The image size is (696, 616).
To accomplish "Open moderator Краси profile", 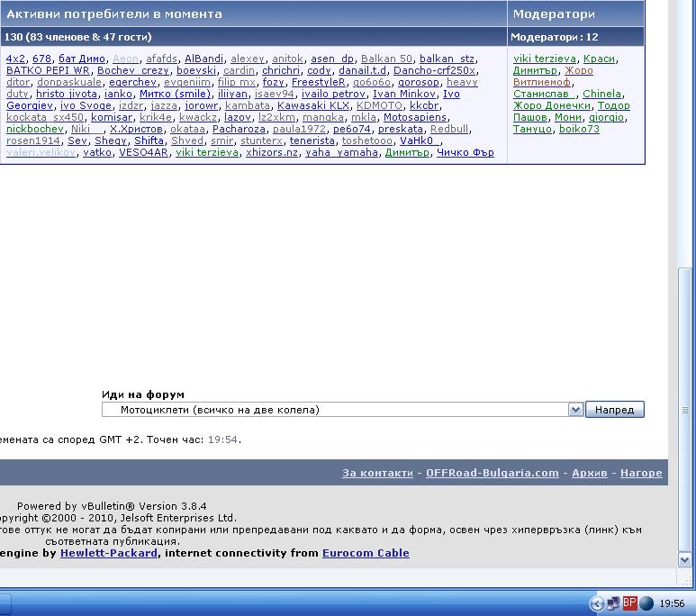I will [x=600, y=59].
